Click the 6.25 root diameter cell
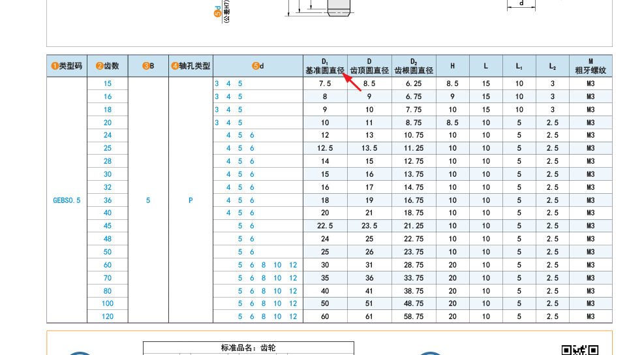 click(x=414, y=84)
